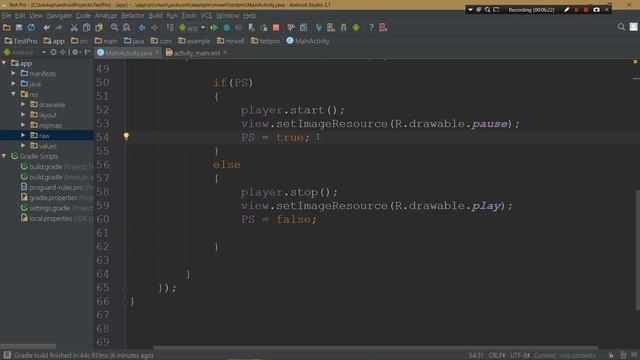Open the Refactor menu
Viewport: 640px width, 360px height.
click(x=133, y=16)
